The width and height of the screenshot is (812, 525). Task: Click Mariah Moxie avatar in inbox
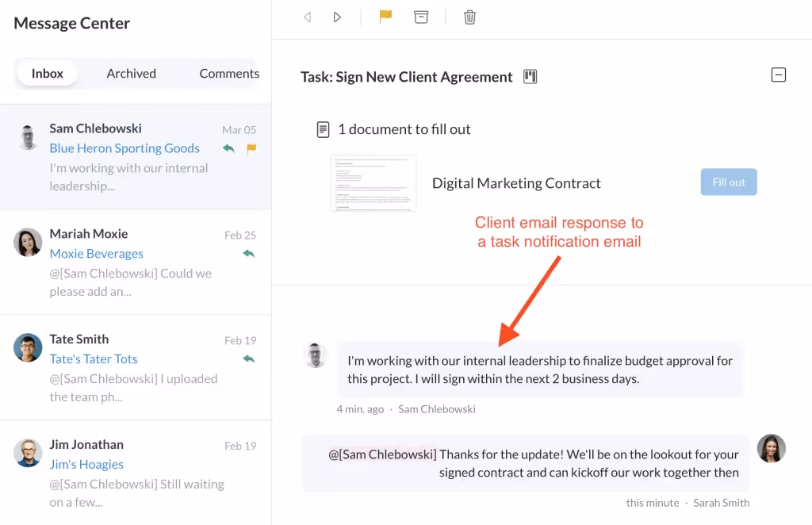pos(28,243)
